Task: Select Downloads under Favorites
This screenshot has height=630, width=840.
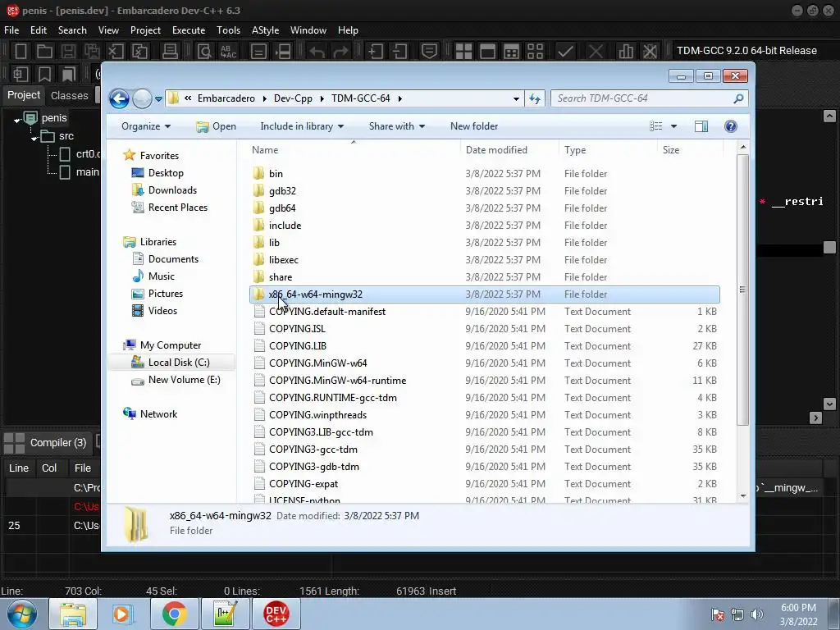Action: (x=172, y=190)
